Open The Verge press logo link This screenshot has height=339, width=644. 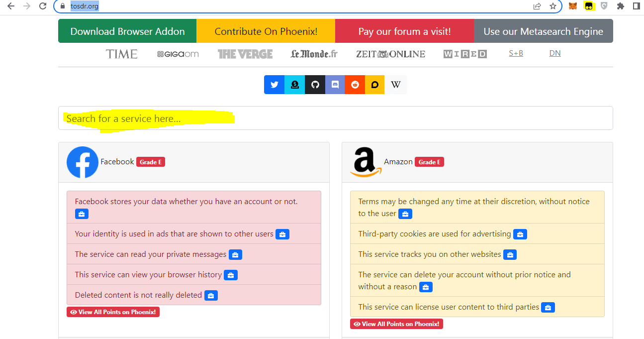tap(245, 54)
